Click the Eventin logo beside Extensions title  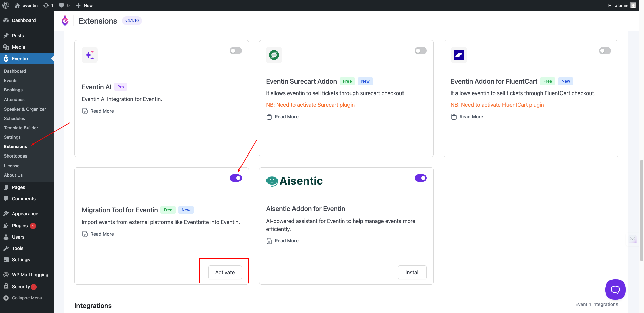tap(65, 21)
